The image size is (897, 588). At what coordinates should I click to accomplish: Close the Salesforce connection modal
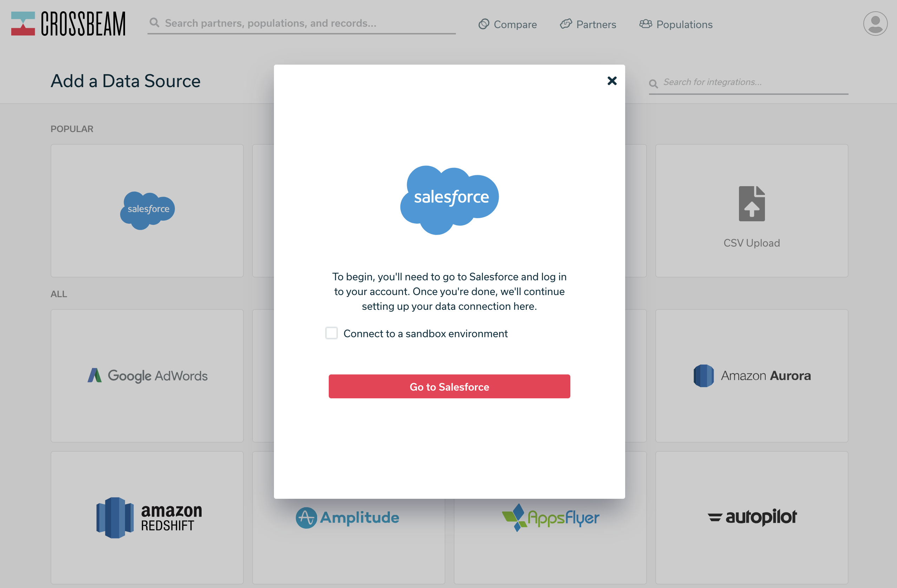tap(611, 81)
